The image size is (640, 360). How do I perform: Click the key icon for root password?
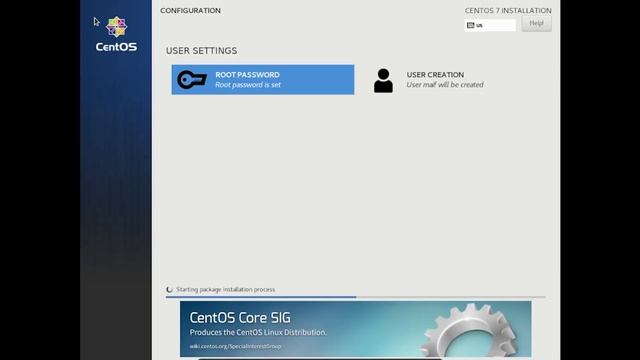pos(192,80)
